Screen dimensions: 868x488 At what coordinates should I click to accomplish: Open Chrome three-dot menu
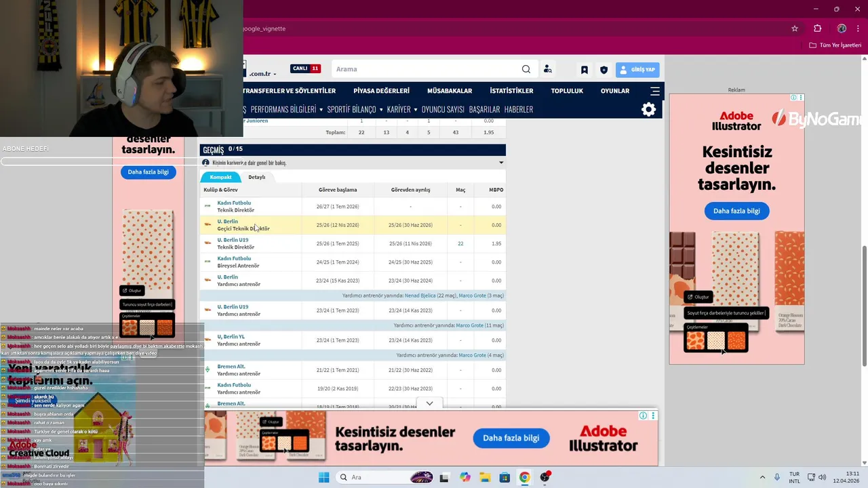858,28
